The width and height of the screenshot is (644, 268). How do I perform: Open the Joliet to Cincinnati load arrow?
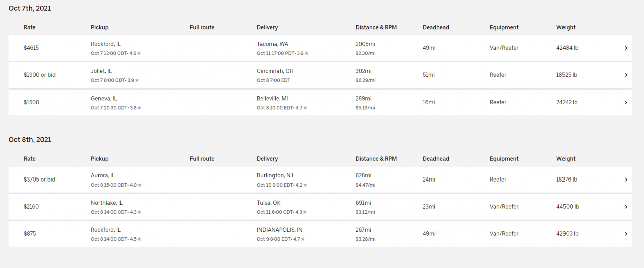(x=626, y=75)
